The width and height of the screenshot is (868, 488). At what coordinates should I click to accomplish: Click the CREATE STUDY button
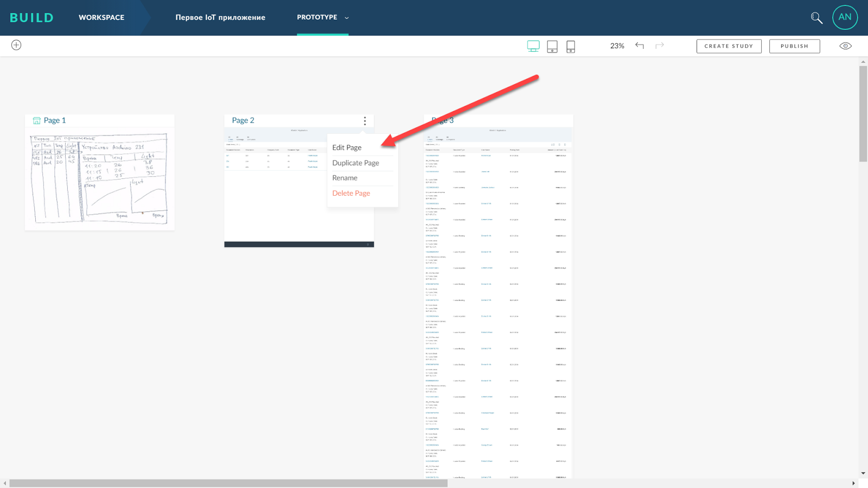(x=729, y=46)
